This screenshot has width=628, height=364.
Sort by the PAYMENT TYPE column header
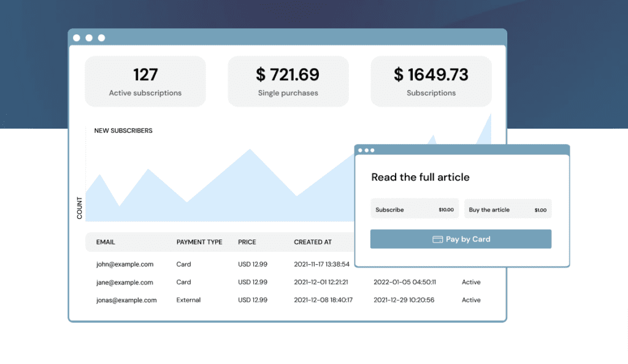coord(199,242)
